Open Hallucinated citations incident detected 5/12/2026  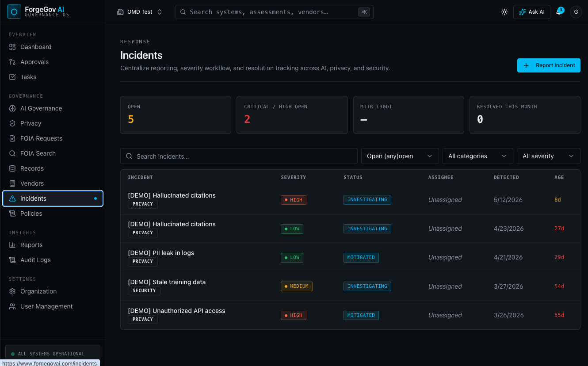[x=350, y=200]
